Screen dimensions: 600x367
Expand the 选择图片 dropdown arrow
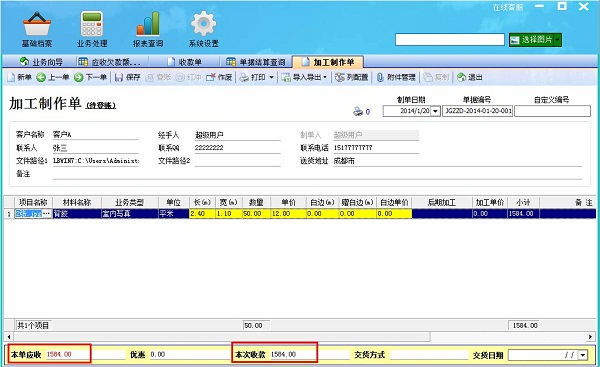[x=558, y=39]
